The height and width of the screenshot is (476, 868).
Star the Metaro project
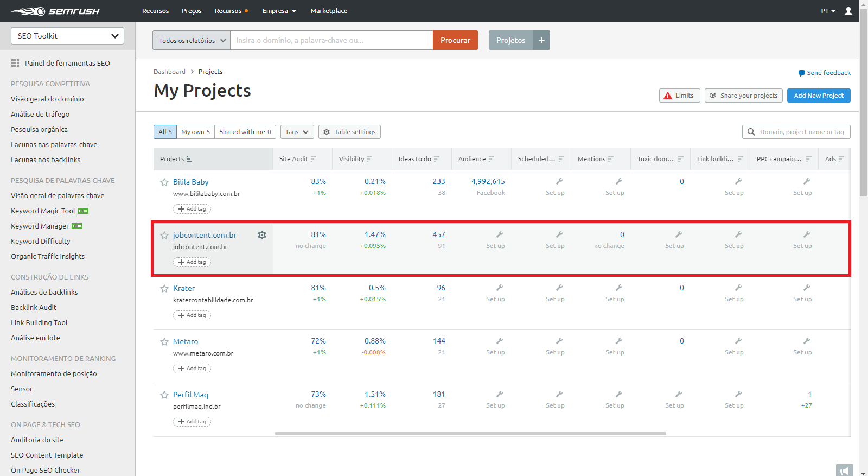coord(164,342)
